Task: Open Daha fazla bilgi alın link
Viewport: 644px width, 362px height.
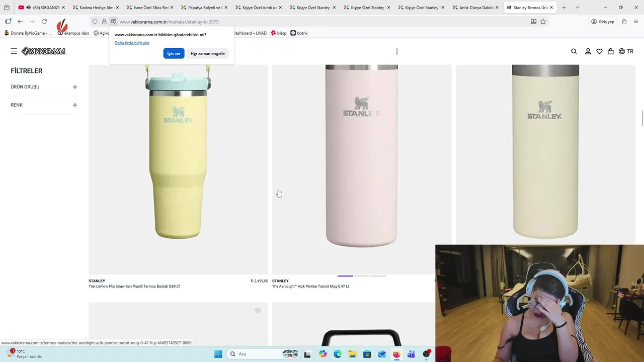Action: [x=132, y=43]
